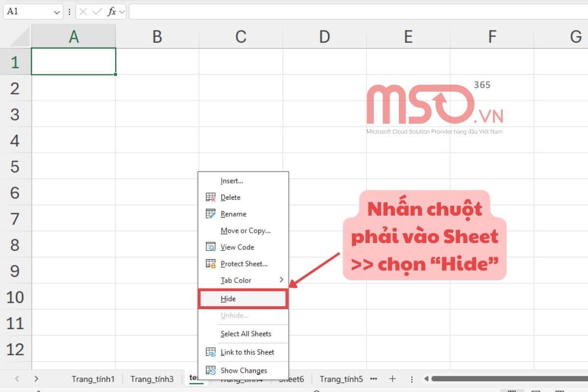Viewport: 588px width, 392px height.
Task: Open the Name Box dropdown arrow
Action: 57,11
